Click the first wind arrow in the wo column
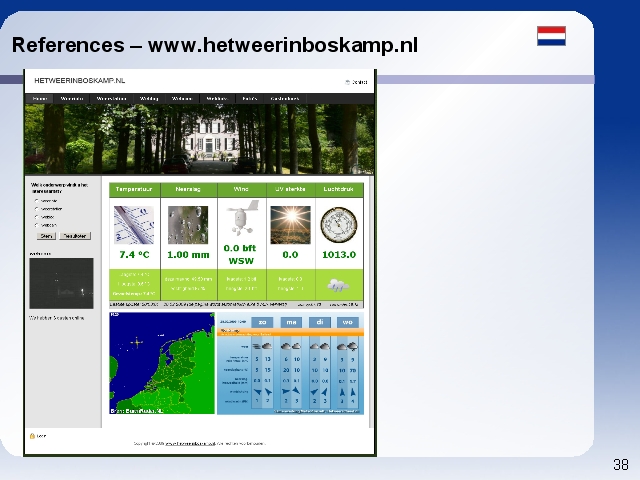640x480 pixels. click(342, 392)
